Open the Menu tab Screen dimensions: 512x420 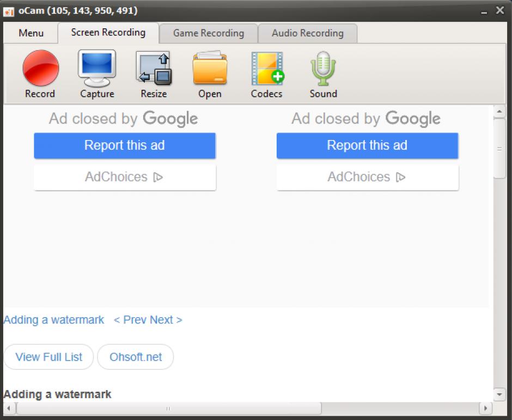click(x=31, y=33)
